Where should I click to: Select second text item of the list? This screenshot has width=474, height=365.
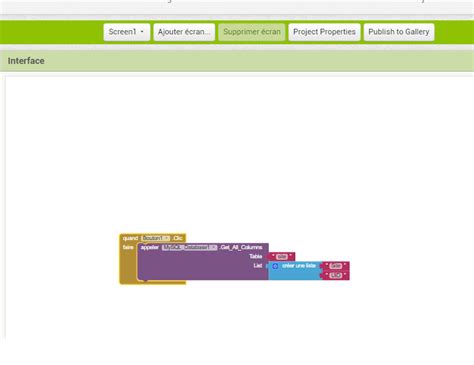(x=336, y=275)
